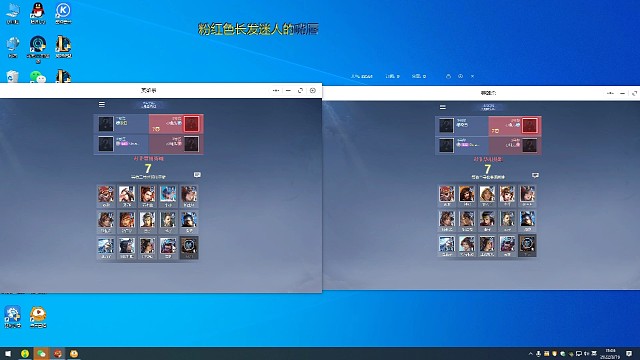The width and height of the screenshot is (640, 360).
Task: Open chat bubble icon in left game window
Action: (197, 174)
